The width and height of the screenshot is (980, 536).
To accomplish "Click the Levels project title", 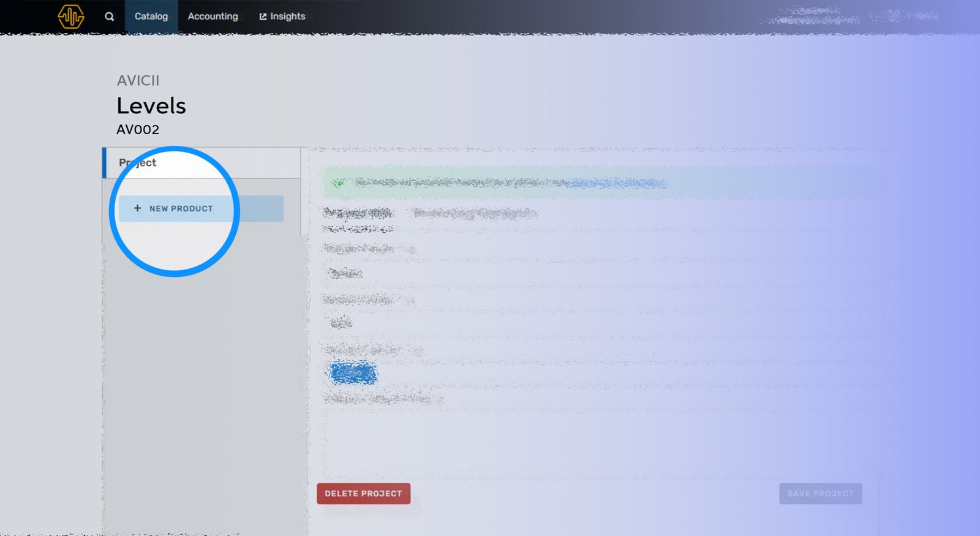I will click(x=151, y=106).
